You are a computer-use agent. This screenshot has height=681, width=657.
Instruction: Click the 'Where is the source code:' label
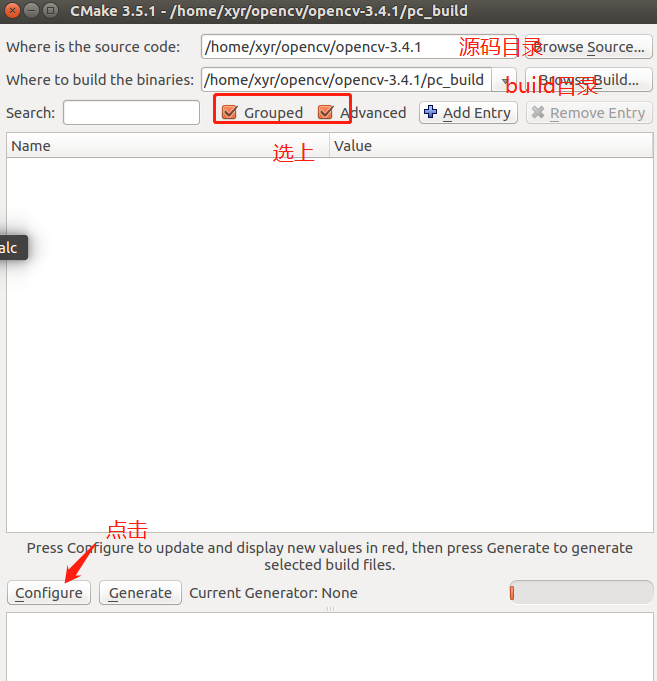(x=93, y=47)
